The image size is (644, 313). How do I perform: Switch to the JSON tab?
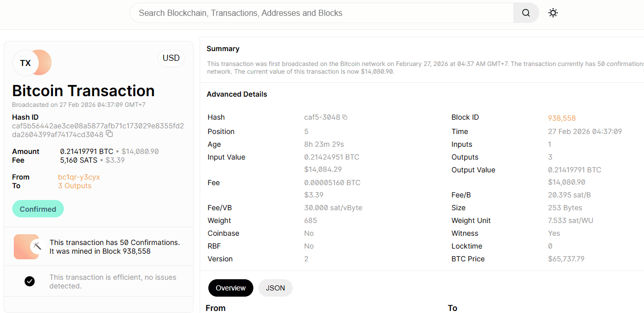(275, 288)
